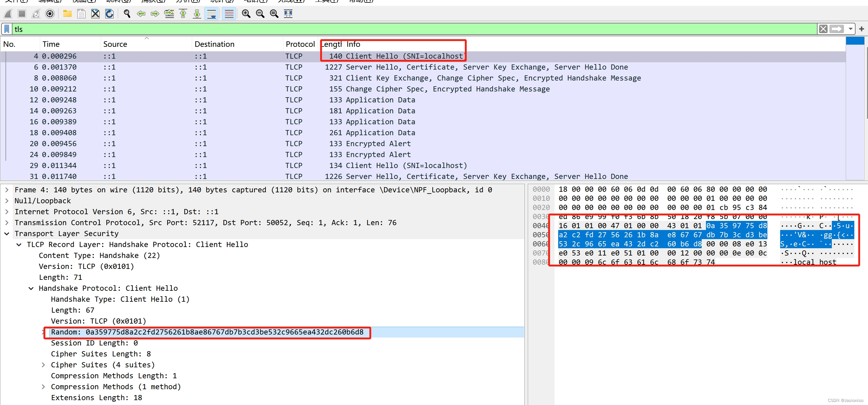868x405 pixels.
Task: Reload the capture file icon
Action: point(109,14)
